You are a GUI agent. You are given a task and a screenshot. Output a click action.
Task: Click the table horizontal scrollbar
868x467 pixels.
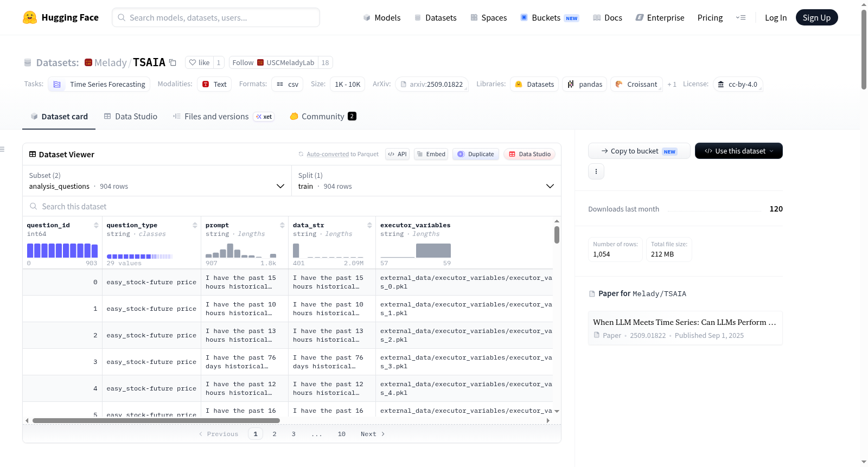coord(156,420)
